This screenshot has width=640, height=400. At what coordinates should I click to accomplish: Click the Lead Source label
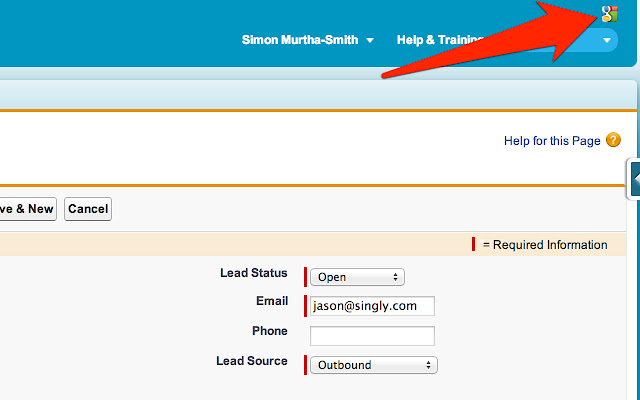pos(251,361)
